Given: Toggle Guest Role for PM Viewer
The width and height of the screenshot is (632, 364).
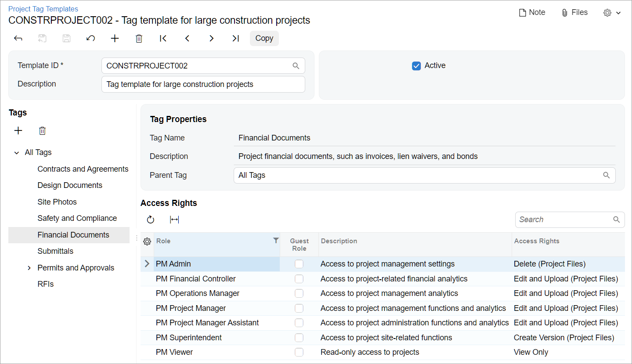Looking at the screenshot, I should tap(299, 352).
